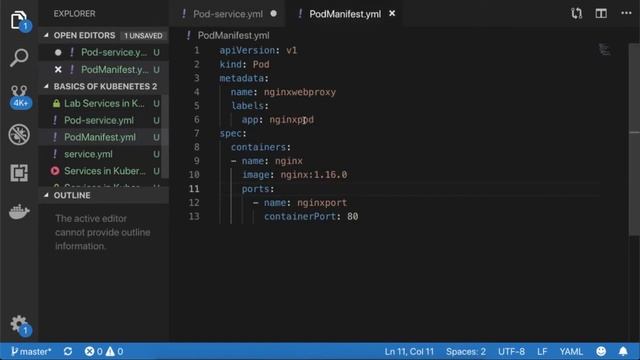640x360 pixels.
Task: Open the Search view in activity bar
Action: click(x=19, y=58)
